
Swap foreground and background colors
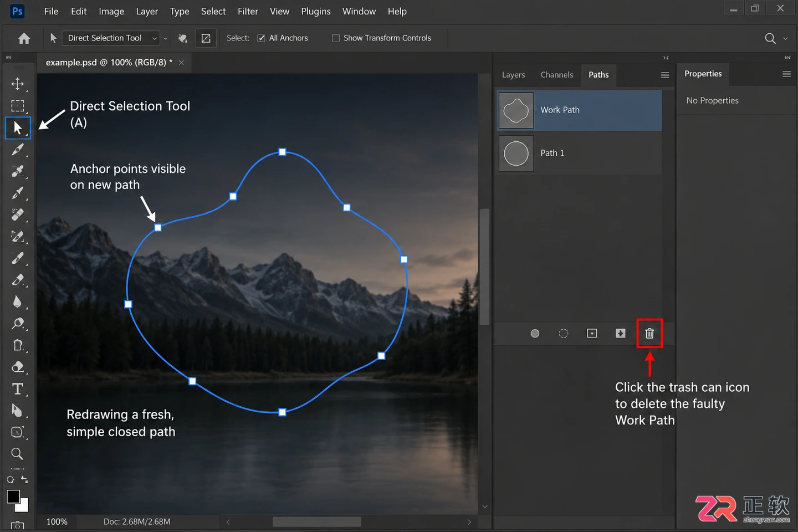[24, 479]
